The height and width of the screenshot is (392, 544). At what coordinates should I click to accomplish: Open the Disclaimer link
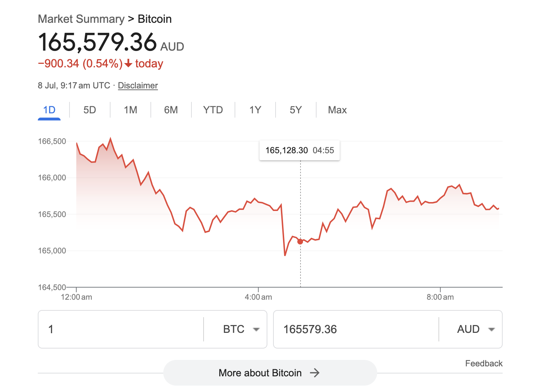tap(138, 86)
